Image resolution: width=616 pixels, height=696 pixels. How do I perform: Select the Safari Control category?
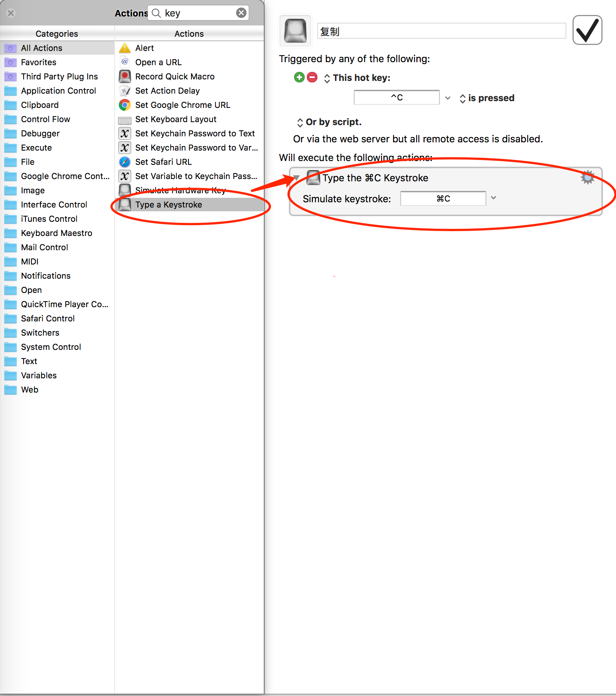tap(57, 318)
